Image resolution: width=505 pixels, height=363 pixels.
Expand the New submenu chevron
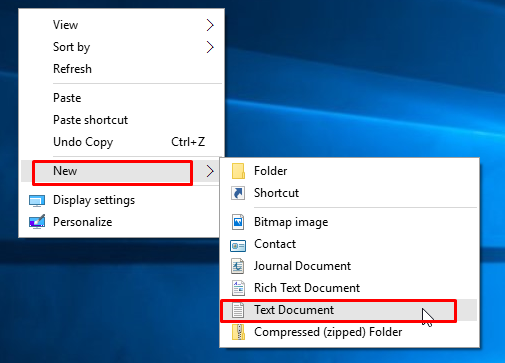pos(210,171)
